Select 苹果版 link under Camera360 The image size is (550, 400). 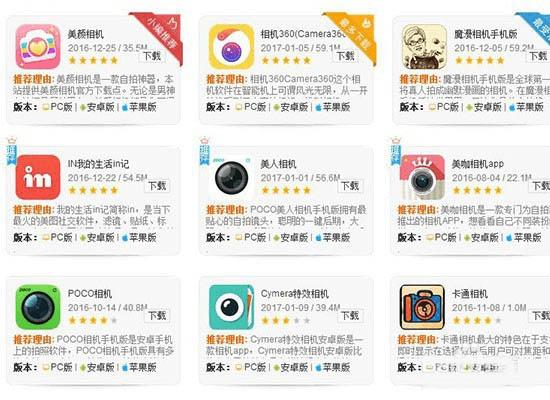333,107
